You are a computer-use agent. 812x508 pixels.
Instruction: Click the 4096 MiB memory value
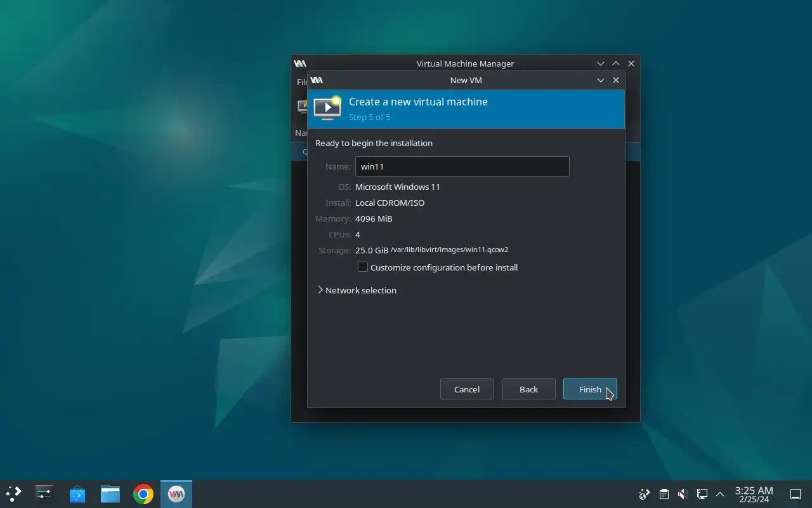point(374,218)
